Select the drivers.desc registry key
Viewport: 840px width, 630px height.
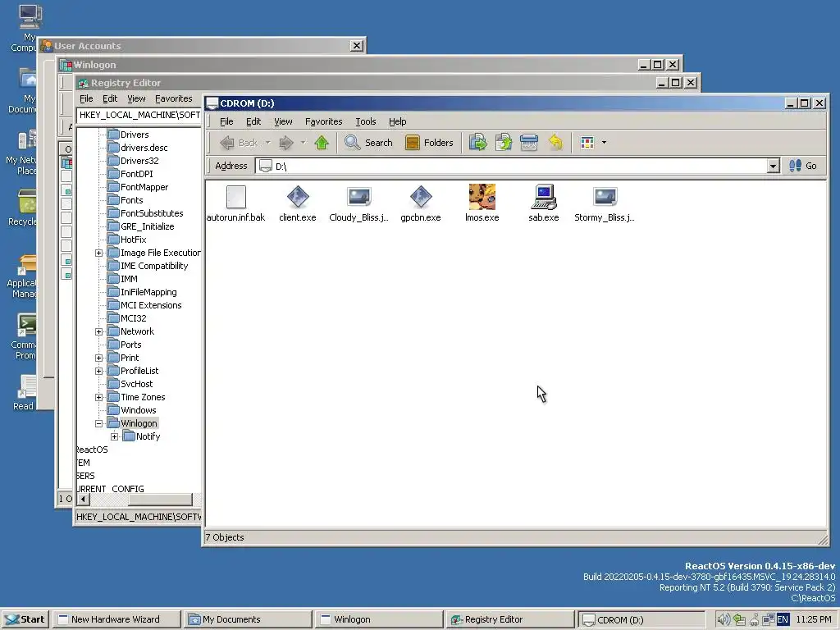pyautogui.click(x=144, y=148)
